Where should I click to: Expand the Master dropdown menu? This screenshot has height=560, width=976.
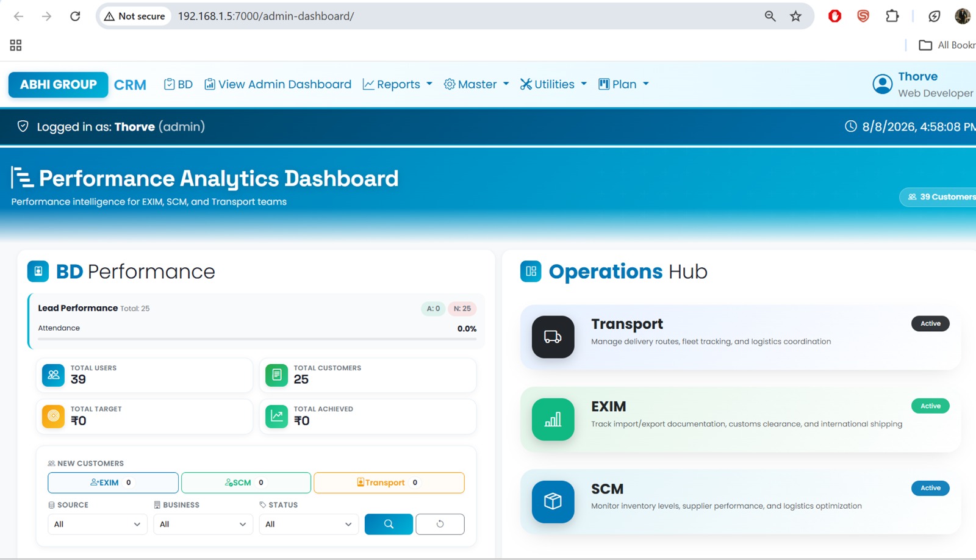coord(476,84)
